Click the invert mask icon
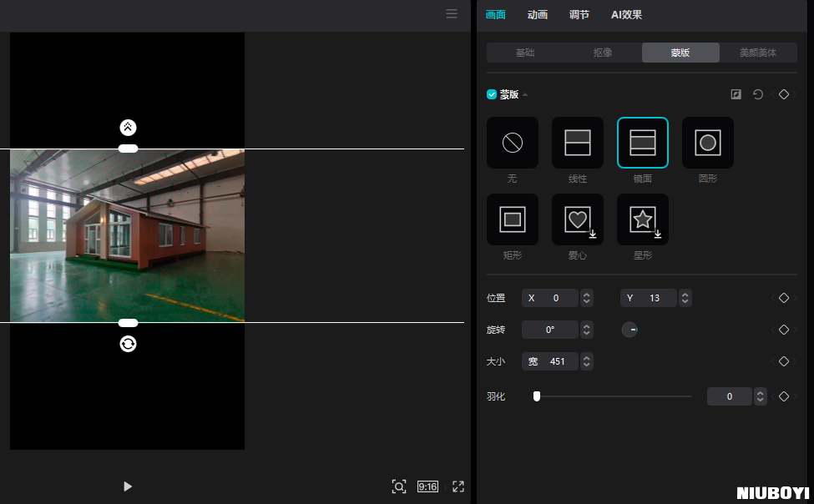The image size is (814, 504). click(736, 94)
